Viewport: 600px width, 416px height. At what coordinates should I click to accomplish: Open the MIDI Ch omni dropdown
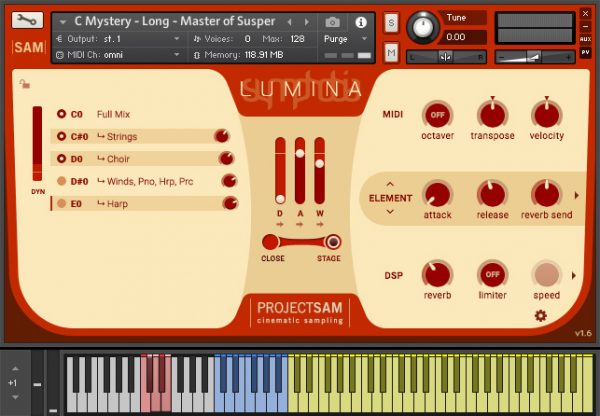(176, 55)
